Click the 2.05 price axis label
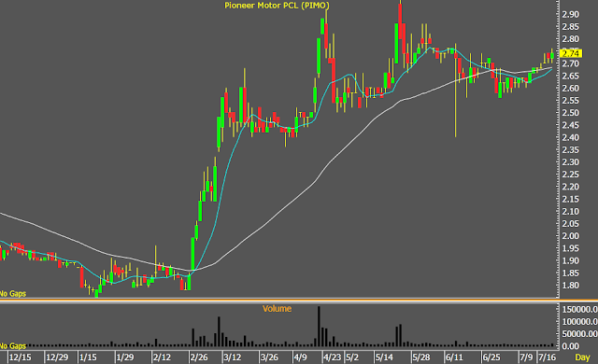The image size is (598, 364). pyautogui.click(x=570, y=224)
